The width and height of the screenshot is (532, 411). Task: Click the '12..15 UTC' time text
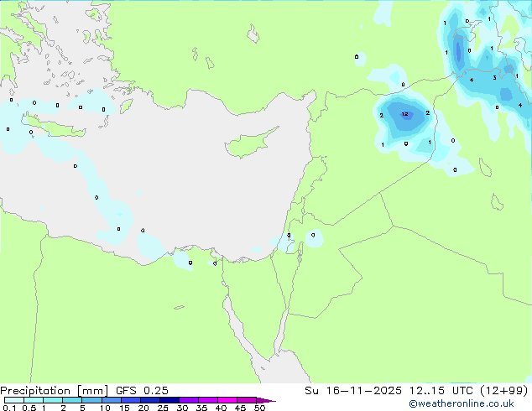point(441,391)
